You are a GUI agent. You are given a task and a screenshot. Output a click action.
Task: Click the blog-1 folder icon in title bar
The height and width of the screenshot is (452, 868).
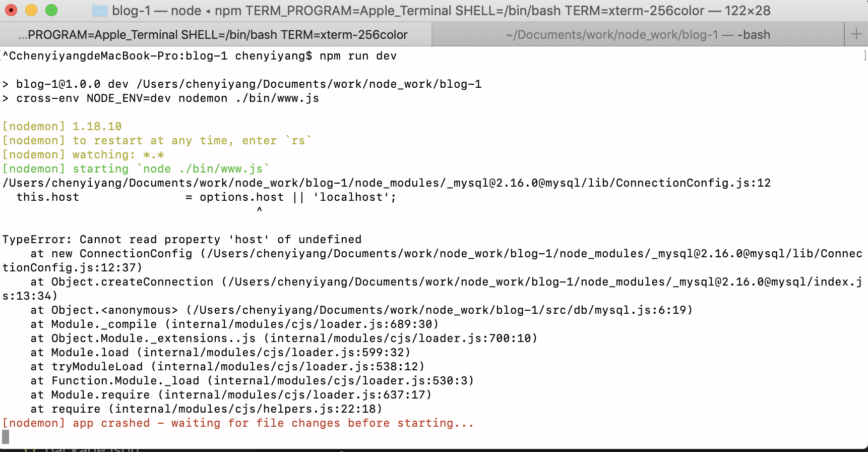pyautogui.click(x=100, y=10)
